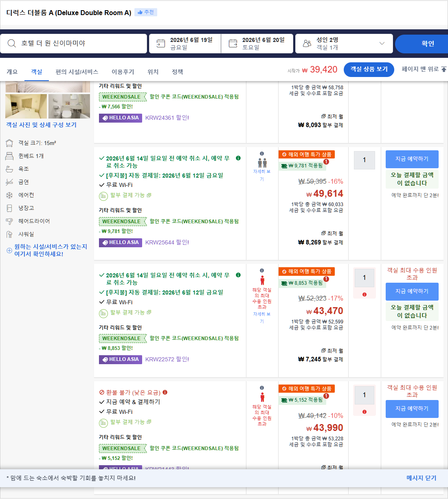This screenshot has height=499, width=448.
Task: Click info icon beside 49,614 offer cancellation policy
Action: point(238,158)
